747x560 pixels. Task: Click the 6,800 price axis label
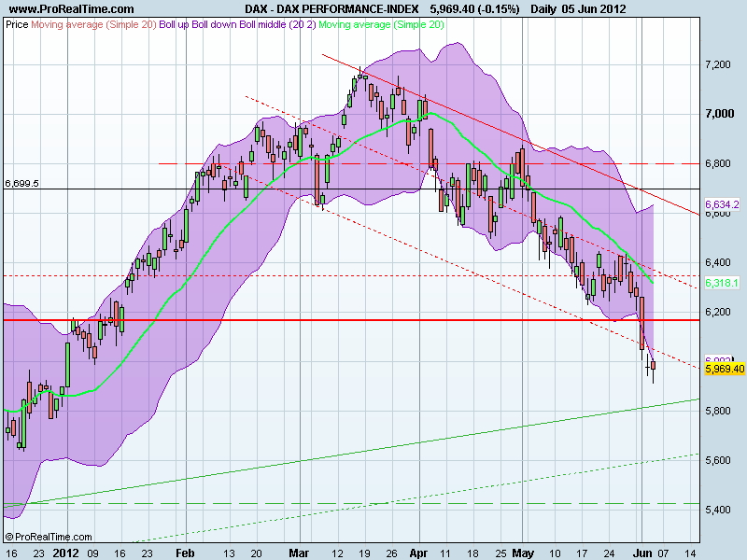pyautogui.click(x=718, y=163)
